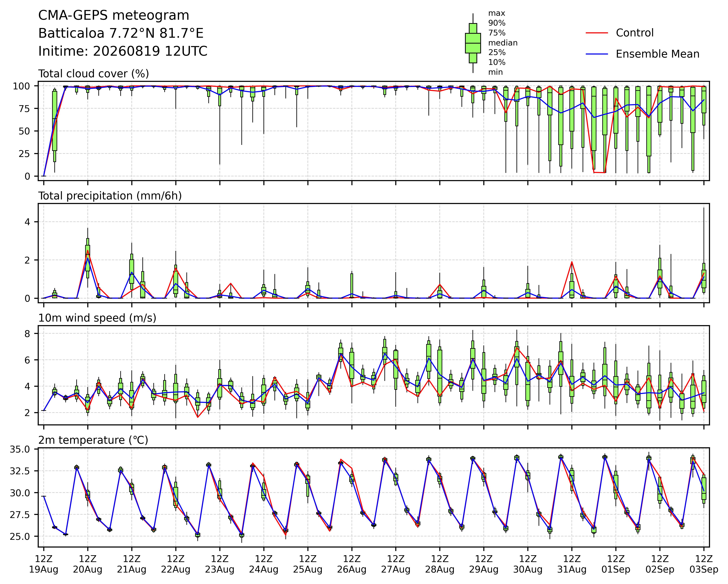The image size is (728, 584).
Task: Click the 32.5 tick on temperature axis
Action: pos(20,471)
